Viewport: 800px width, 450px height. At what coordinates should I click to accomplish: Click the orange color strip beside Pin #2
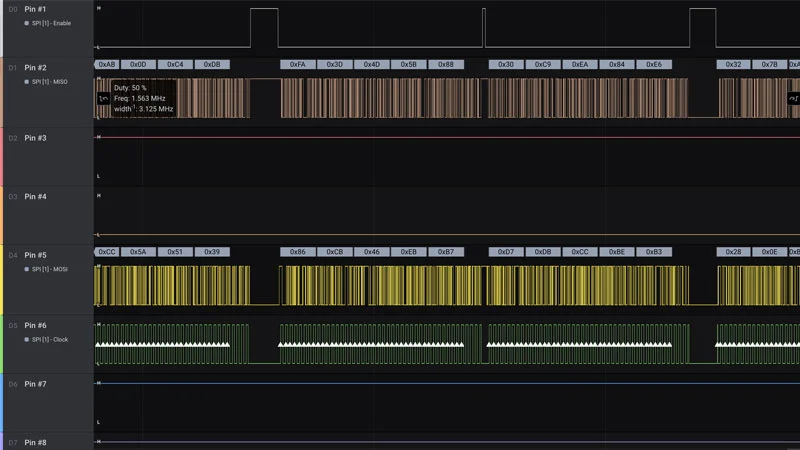2,92
